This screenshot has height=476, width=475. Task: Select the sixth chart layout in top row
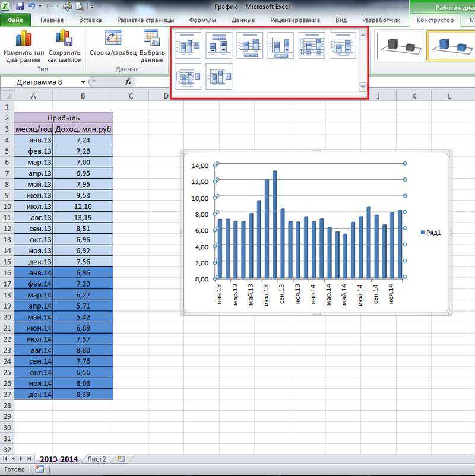[x=343, y=46]
